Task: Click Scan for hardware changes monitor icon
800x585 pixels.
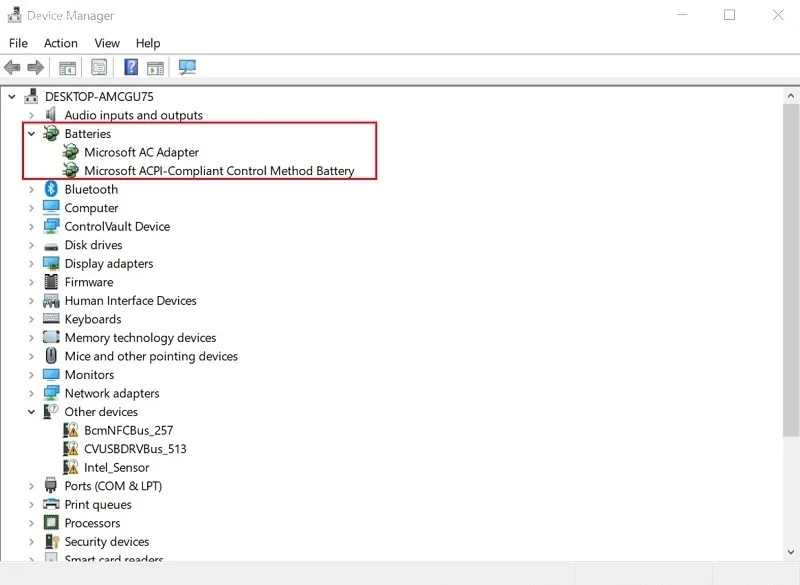Action: tap(187, 68)
